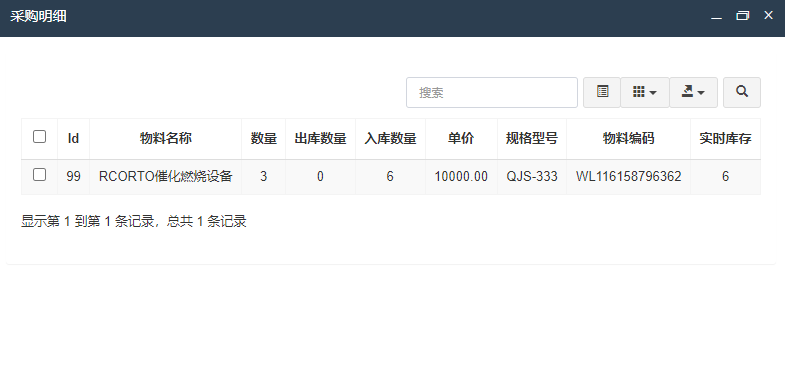The image size is (785, 377).
Task: Click the 单价 column header
Action: (x=461, y=139)
